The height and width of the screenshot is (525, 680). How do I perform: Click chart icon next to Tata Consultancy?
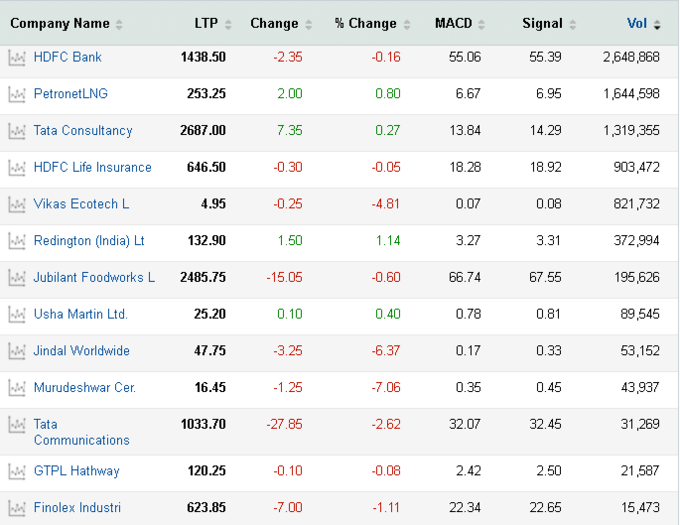tap(17, 131)
